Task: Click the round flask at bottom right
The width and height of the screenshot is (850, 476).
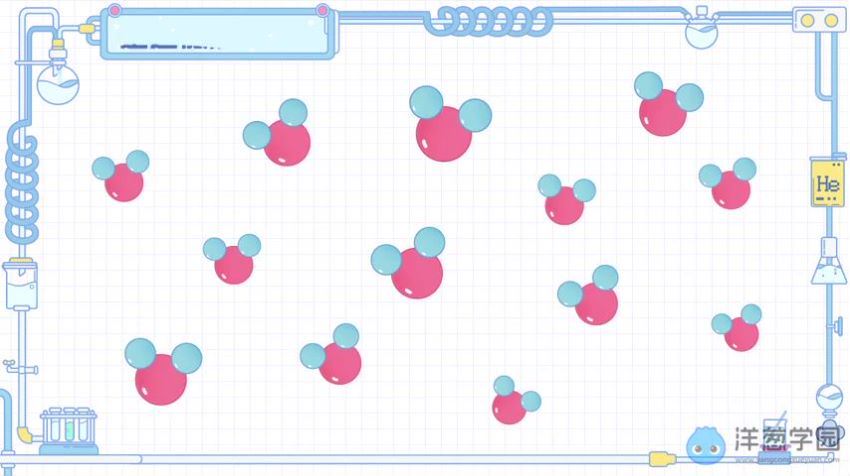Action: (x=829, y=398)
